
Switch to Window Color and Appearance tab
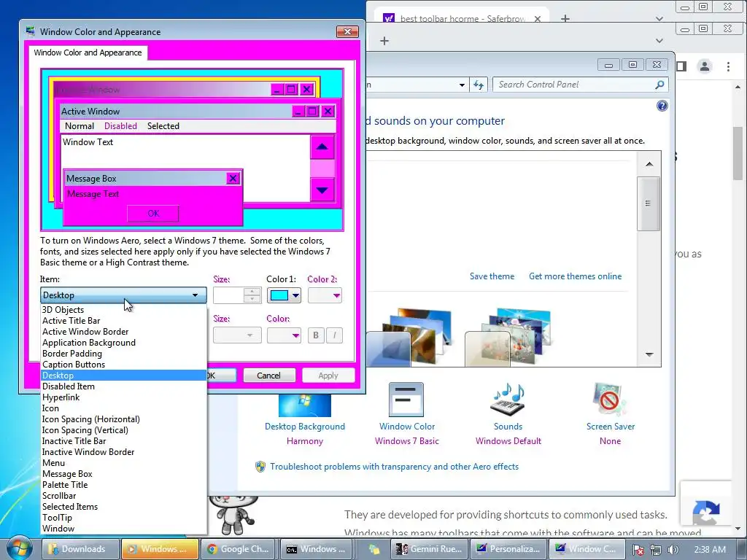(x=88, y=52)
